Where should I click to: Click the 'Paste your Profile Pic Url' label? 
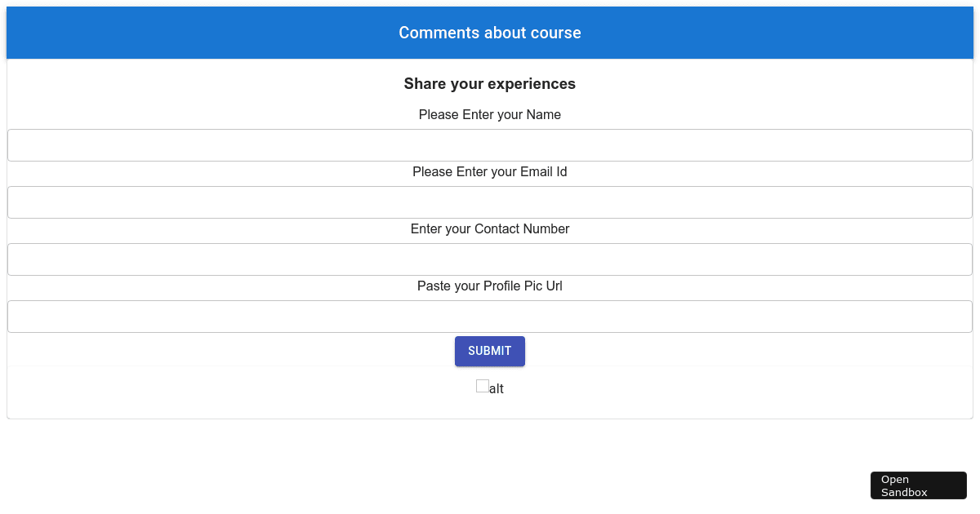[x=490, y=286]
